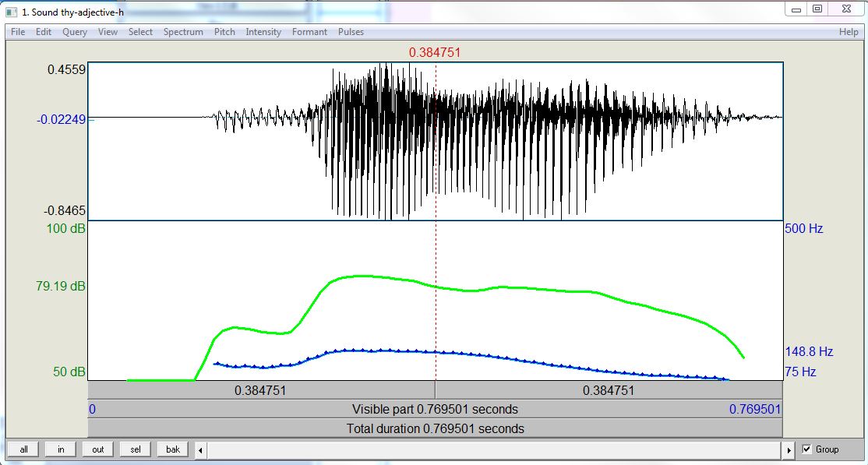Toggle the Group checkbox
868x465 pixels.
tap(807, 449)
